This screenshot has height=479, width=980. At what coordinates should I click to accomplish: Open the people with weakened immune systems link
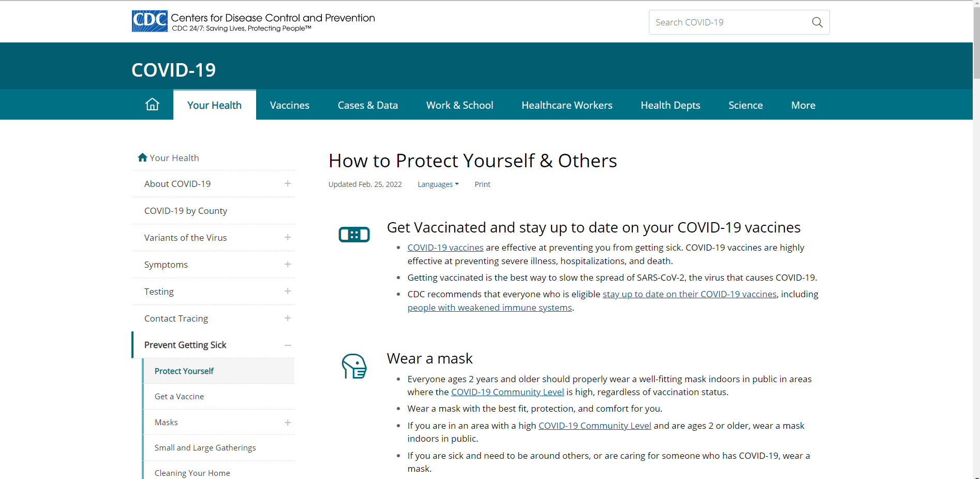[x=489, y=308]
